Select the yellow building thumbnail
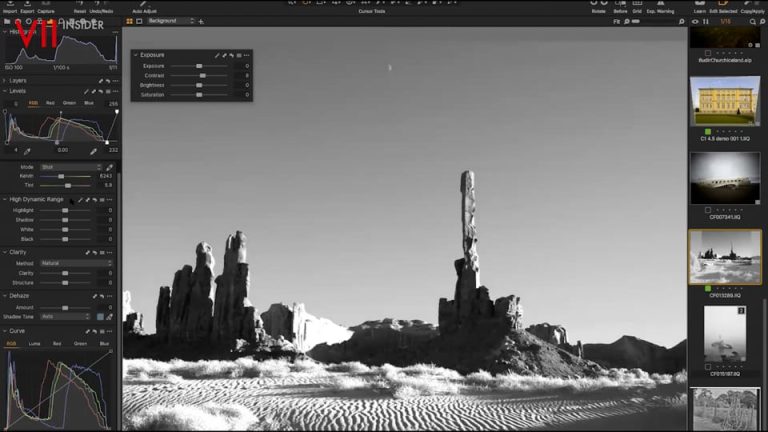768x432 pixels. pos(725,101)
